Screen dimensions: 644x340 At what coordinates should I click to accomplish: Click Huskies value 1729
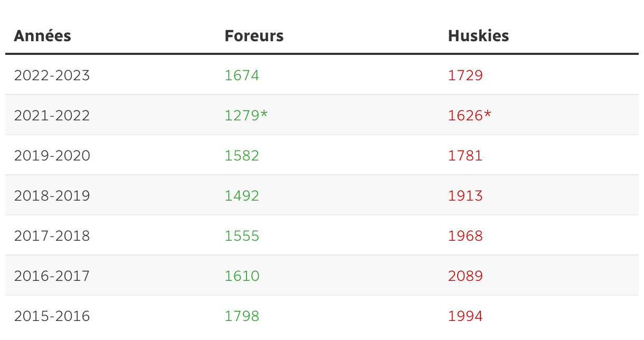tap(465, 75)
